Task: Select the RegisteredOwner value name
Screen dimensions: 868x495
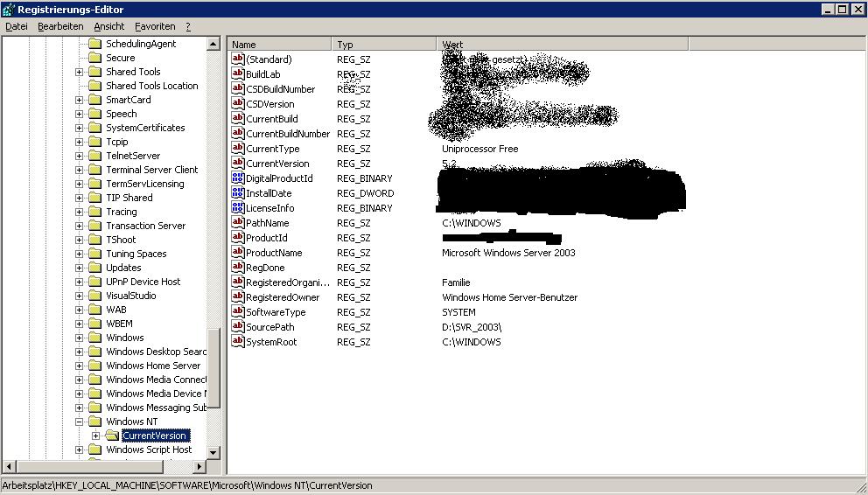Action: coord(283,297)
